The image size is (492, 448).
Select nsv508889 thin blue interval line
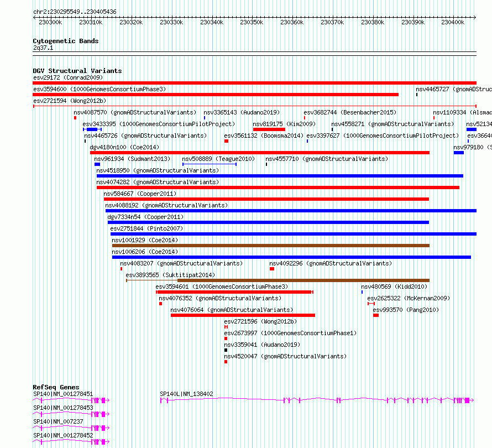(210, 164)
